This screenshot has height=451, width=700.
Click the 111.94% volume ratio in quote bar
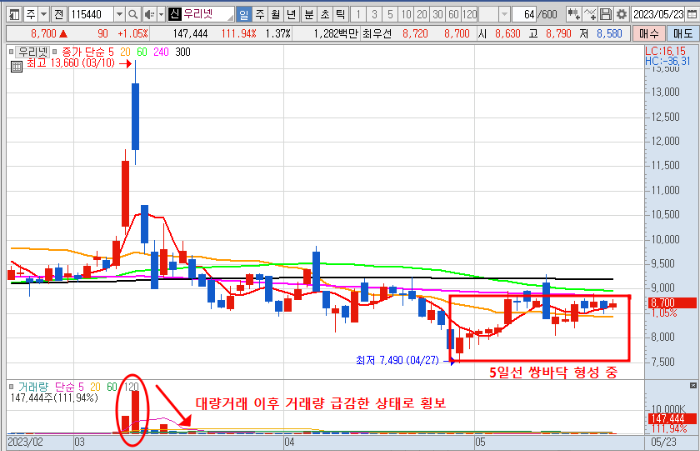239,33
